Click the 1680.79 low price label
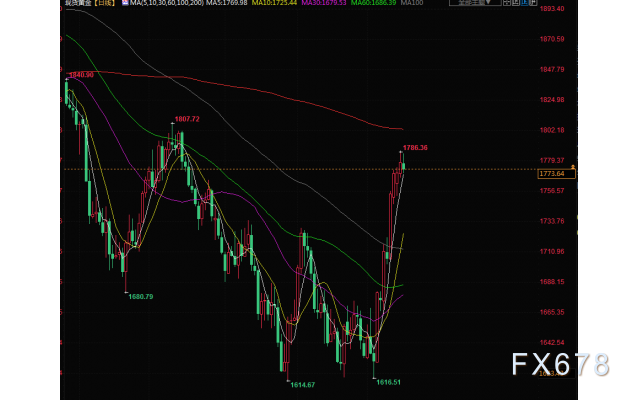Image resolution: width=640 pixels, height=400 pixels. tap(141, 297)
